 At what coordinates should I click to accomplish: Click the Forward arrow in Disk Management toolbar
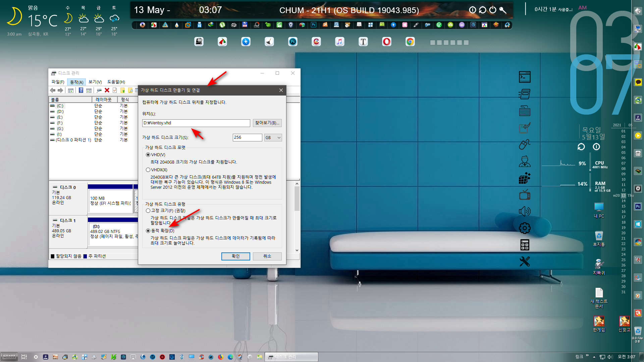pyautogui.click(x=60, y=90)
